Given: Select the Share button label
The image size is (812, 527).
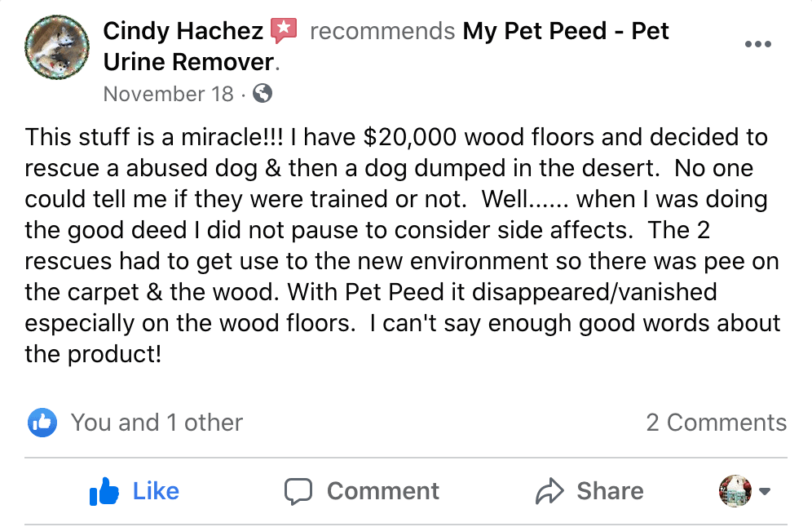Looking at the screenshot, I should pos(610,491).
